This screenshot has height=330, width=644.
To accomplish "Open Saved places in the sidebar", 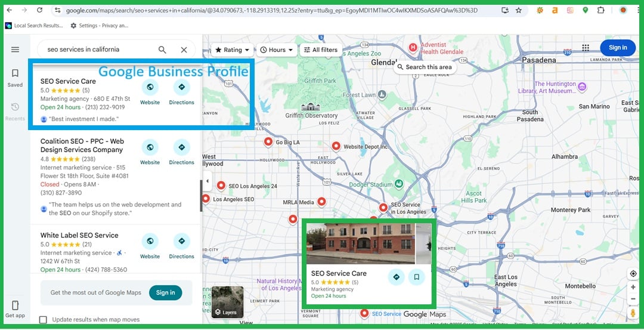I will click(15, 78).
